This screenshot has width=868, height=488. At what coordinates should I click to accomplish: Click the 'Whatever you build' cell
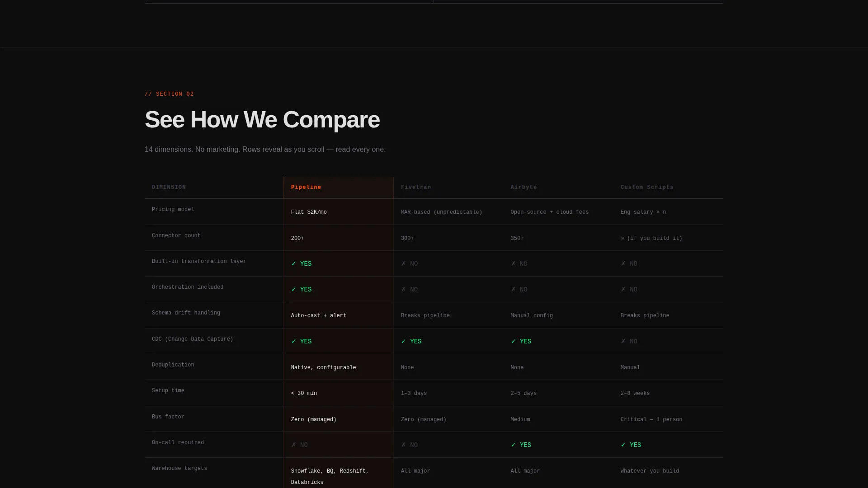click(x=650, y=471)
